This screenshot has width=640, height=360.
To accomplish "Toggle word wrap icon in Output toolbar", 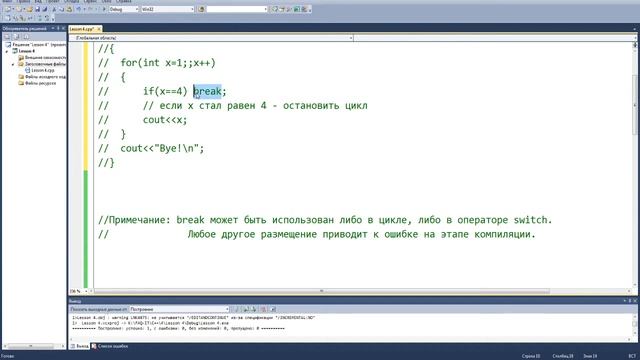I will 273,309.
